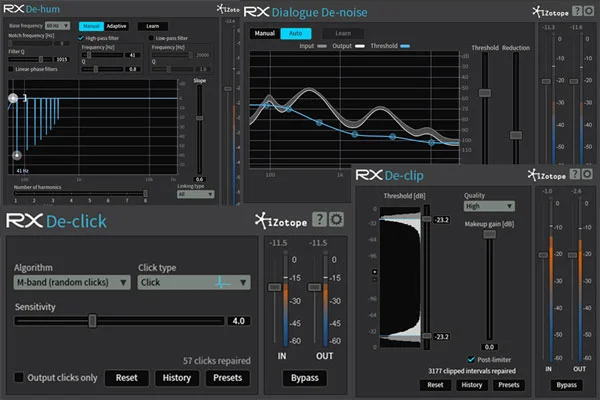Image resolution: width=600 pixels, height=400 pixels.
Task: Click Reset in De-click
Action: (x=127, y=378)
